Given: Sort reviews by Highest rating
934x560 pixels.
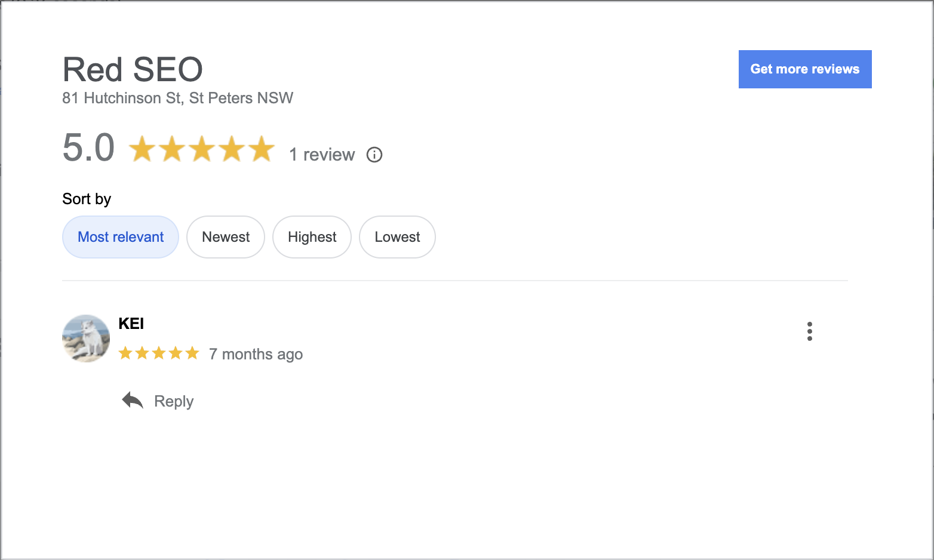Looking at the screenshot, I should click(312, 237).
